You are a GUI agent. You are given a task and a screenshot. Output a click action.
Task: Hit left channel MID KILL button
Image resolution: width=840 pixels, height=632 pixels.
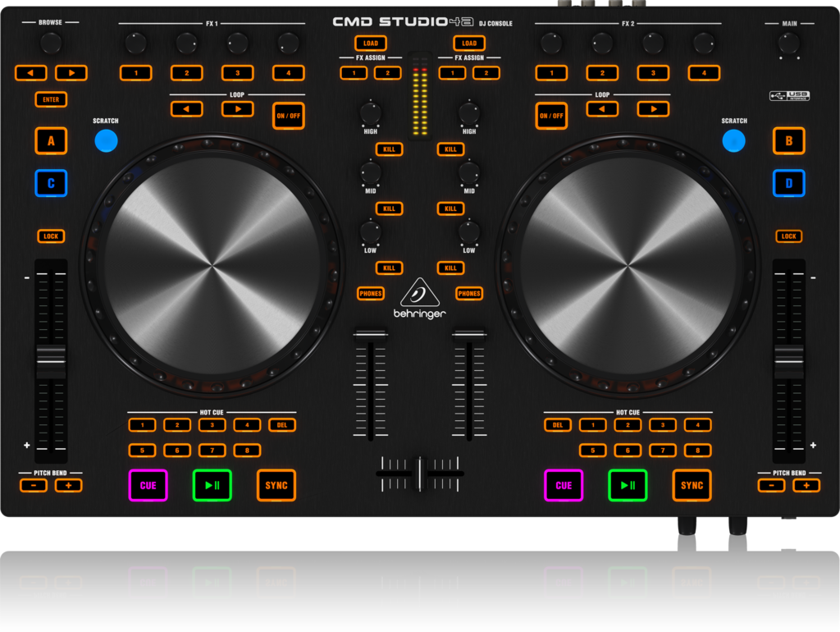[390, 209]
